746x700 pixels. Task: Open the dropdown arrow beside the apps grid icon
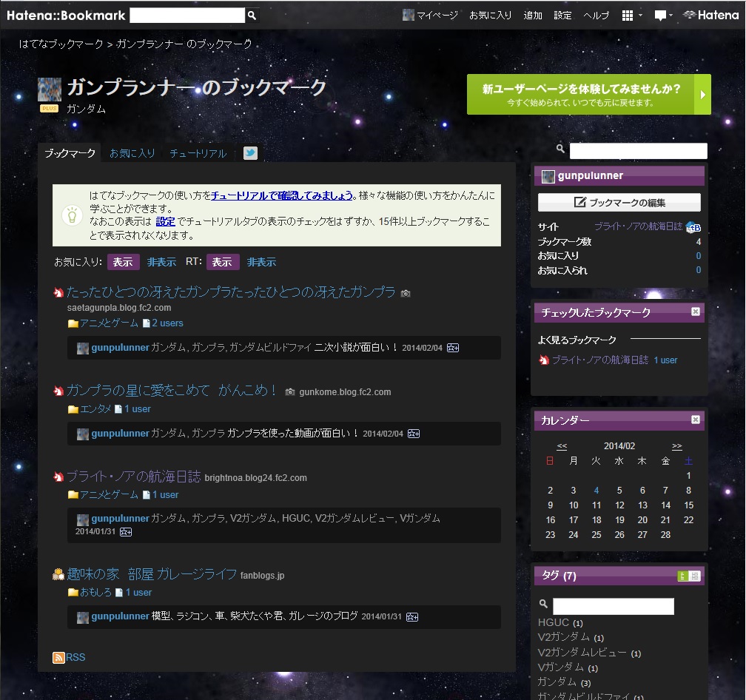(639, 15)
